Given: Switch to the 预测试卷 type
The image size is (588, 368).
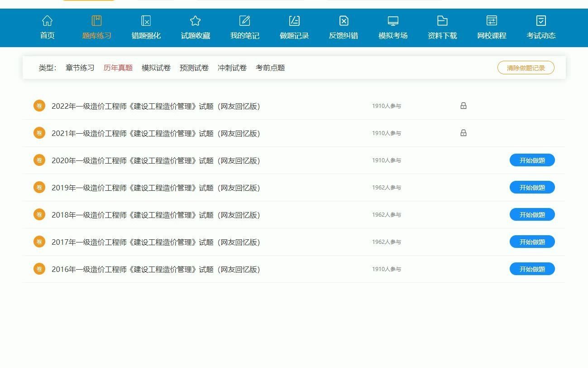Looking at the screenshot, I should [x=194, y=68].
